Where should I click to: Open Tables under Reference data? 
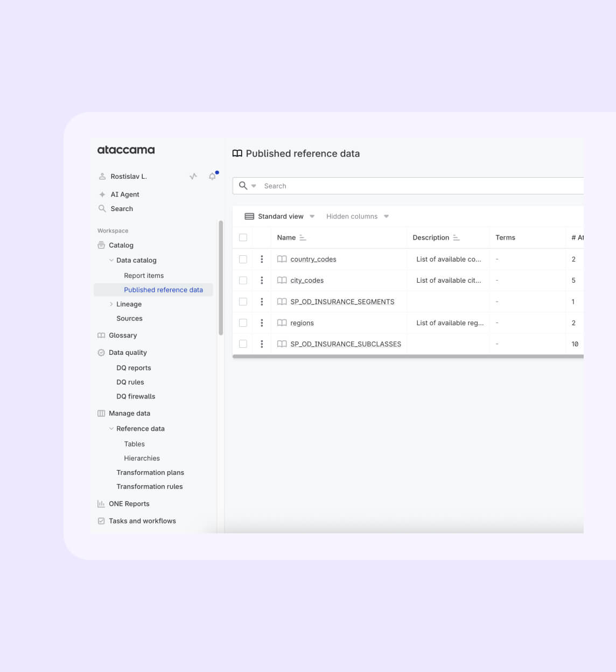134,444
